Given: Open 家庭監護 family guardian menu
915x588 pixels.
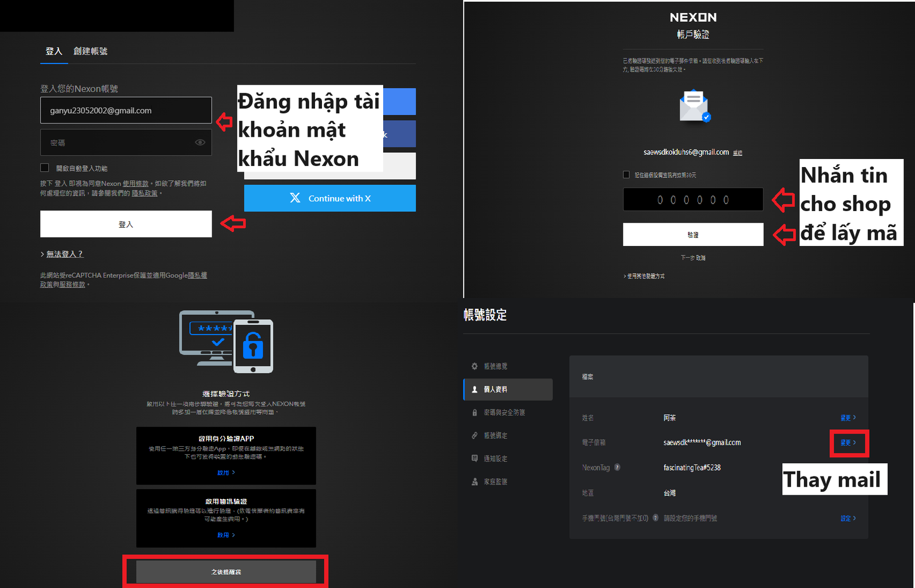Looking at the screenshot, I should (496, 482).
